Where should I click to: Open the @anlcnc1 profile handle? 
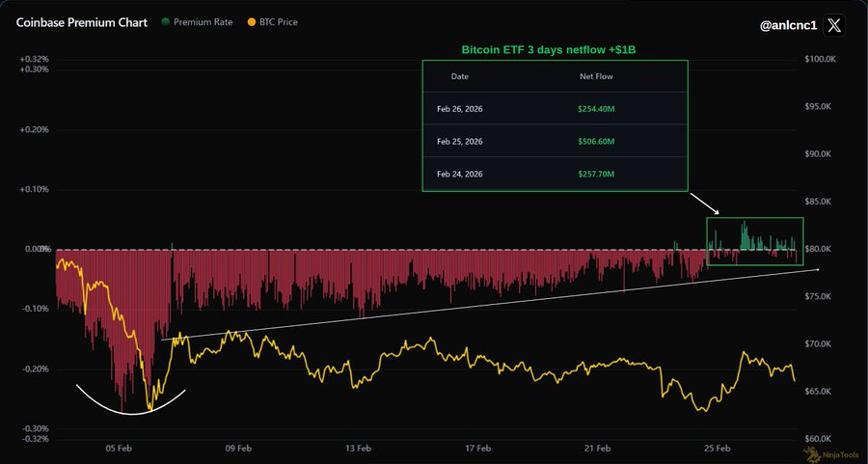click(x=786, y=26)
